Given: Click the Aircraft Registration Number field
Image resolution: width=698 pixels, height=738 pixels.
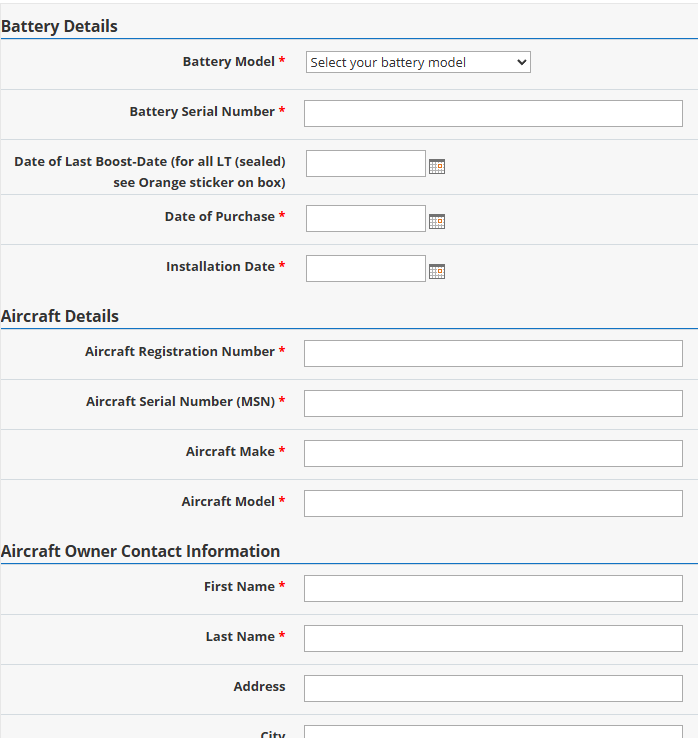Looking at the screenshot, I should [x=493, y=353].
